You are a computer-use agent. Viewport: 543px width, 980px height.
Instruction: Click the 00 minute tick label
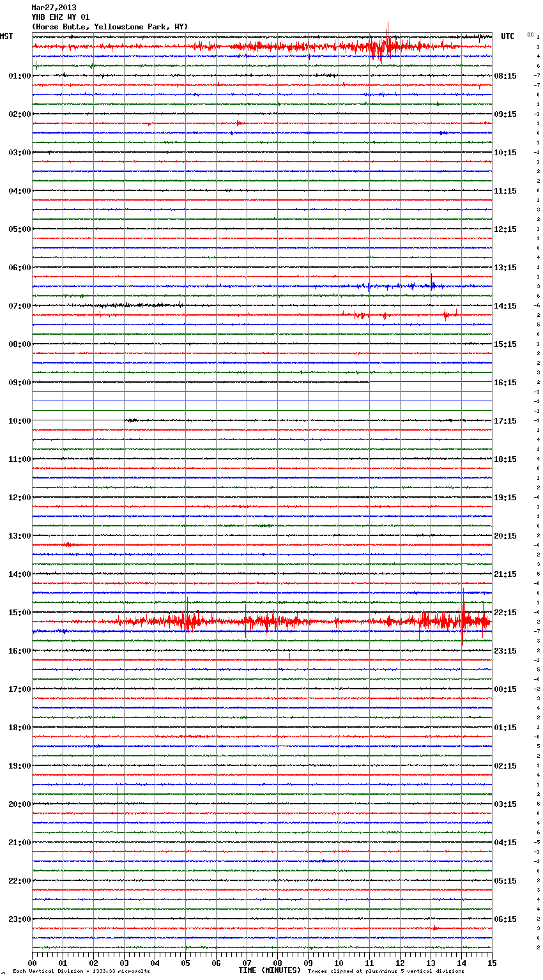point(33,963)
